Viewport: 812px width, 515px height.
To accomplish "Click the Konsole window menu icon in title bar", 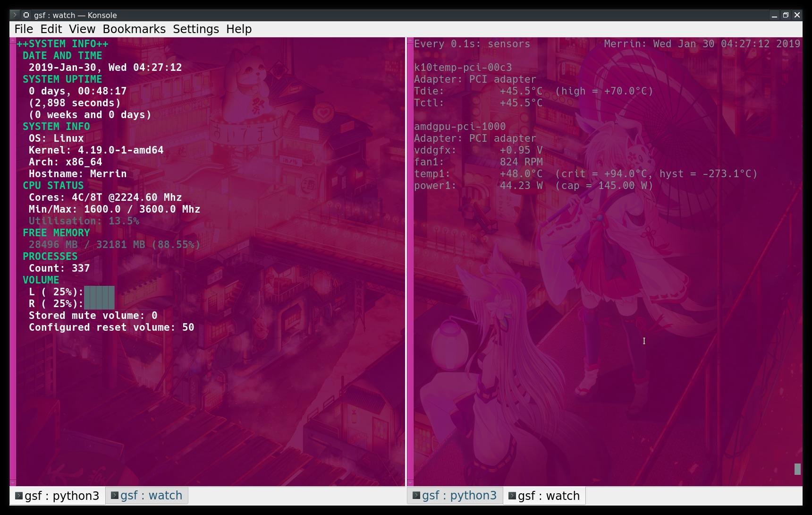I will click(x=15, y=15).
